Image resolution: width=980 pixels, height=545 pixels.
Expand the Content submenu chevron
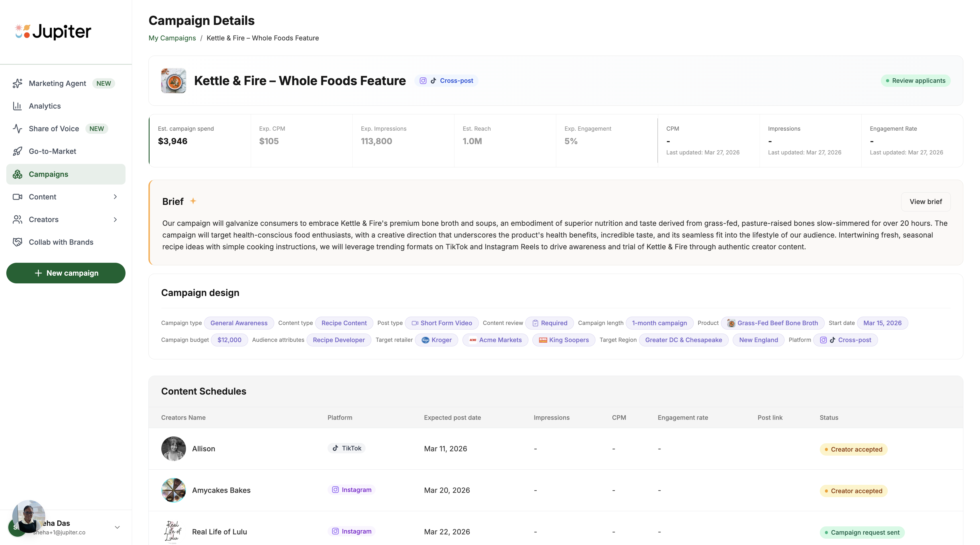(x=115, y=197)
